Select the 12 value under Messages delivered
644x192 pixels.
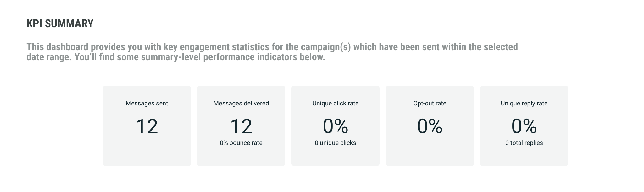[241, 126]
